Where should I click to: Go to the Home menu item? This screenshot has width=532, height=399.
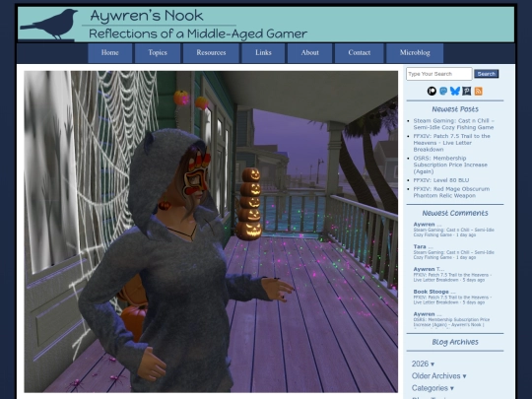pos(110,53)
